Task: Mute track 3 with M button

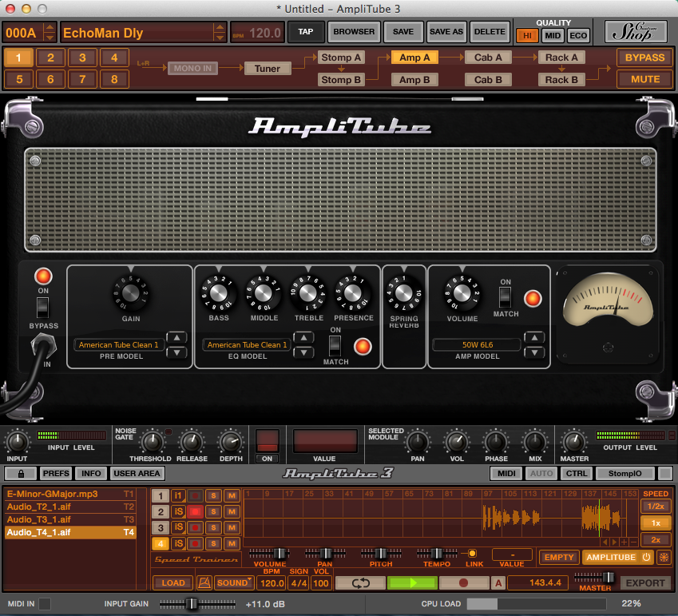Action: 232,528
